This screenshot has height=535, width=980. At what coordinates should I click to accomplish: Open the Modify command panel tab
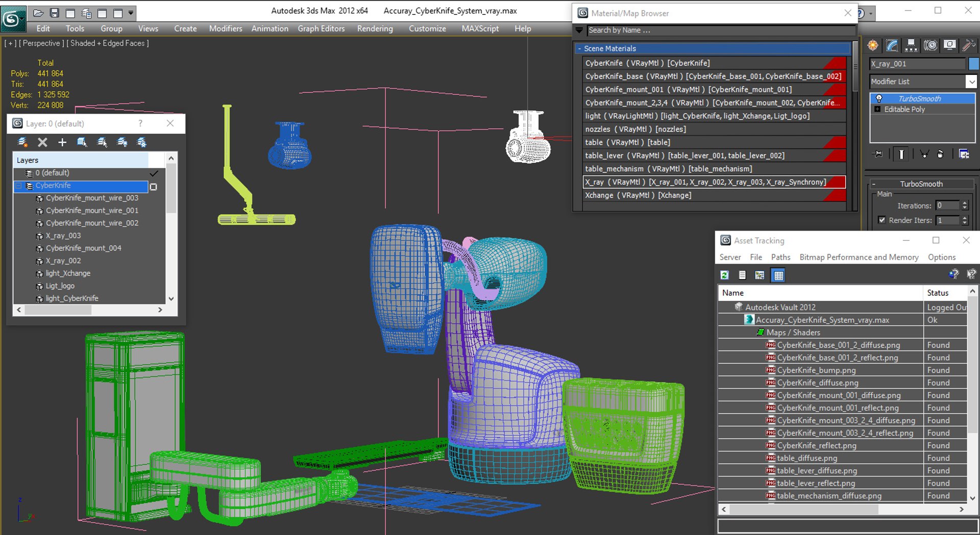(892, 45)
